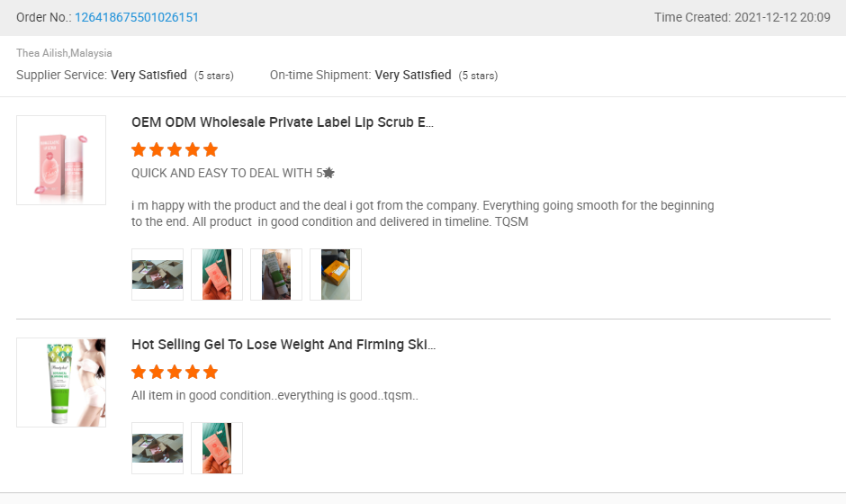
Task: Click the Lip Scrub review's five-star rating
Action: pos(175,149)
